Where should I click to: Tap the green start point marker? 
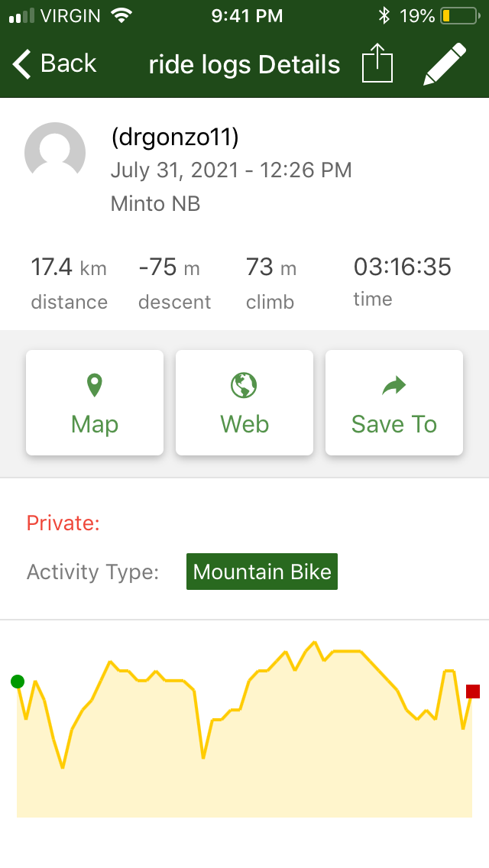(18, 682)
